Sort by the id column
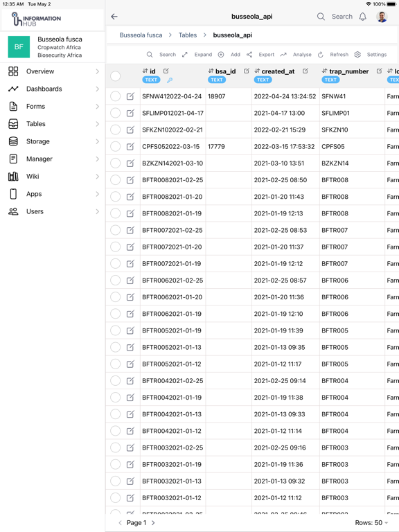Image resolution: width=399 pixels, height=532 pixels. click(x=145, y=71)
